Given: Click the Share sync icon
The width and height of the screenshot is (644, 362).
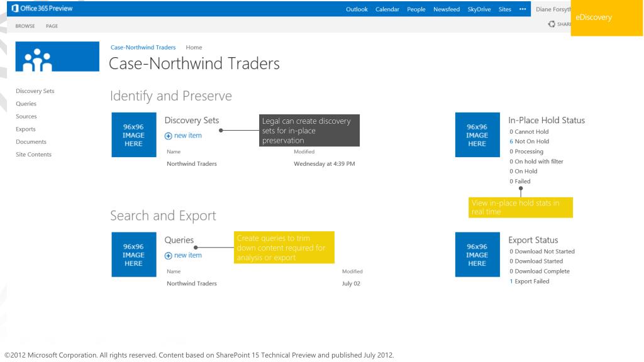Looking at the screenshot, I should coord(552,25).
